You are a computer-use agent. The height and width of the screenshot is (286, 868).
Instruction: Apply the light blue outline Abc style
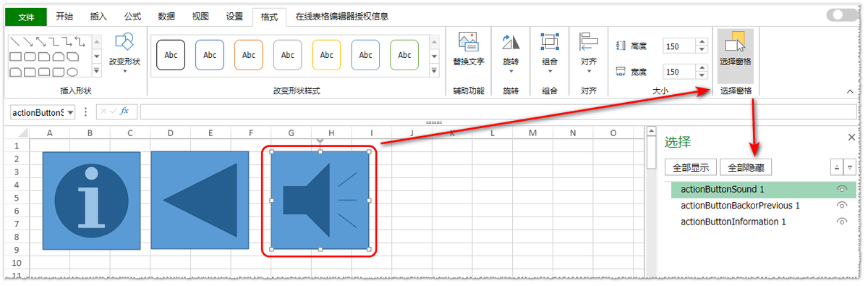click(365, 55)
